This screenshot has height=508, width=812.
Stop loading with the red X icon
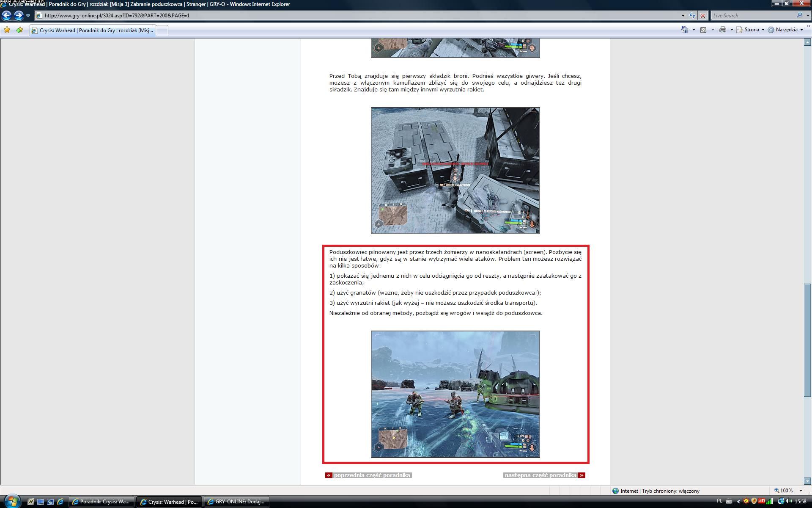[x=703, y=16]
